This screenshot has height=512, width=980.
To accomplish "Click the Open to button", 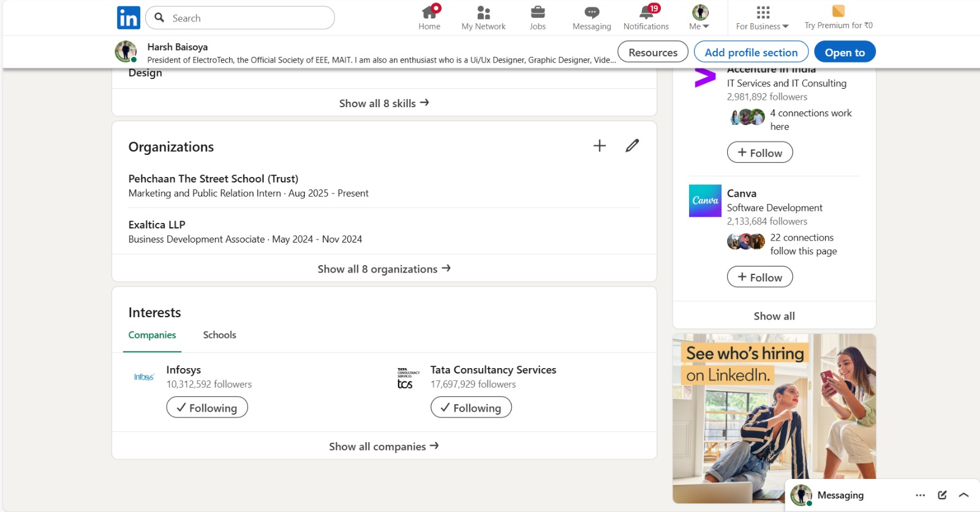I will (x=845, y=52).
